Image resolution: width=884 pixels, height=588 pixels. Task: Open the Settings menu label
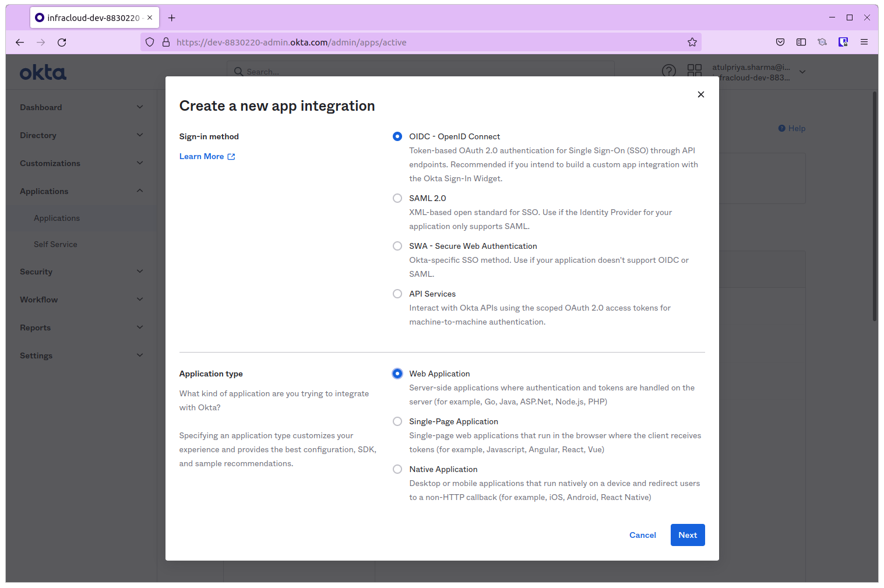point(36,355)
